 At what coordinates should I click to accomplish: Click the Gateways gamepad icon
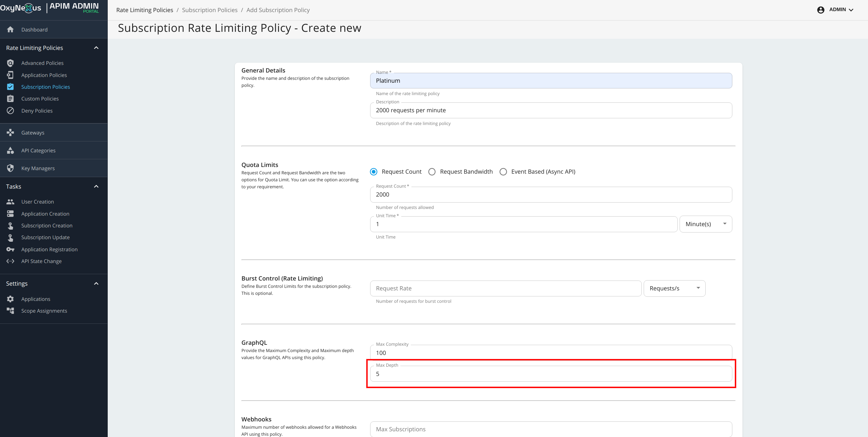[10, 133]
